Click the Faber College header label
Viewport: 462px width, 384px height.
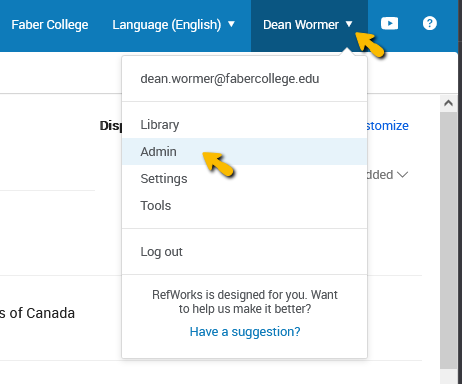tap(50, 25)
